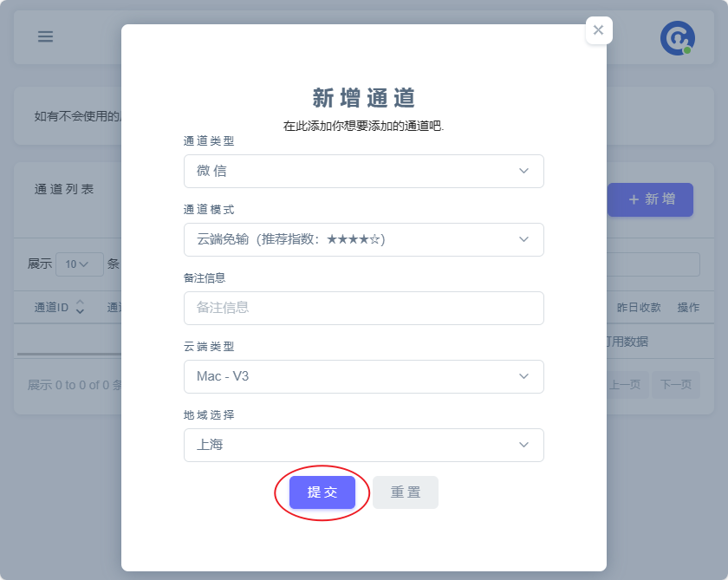728x580 pixels.
Task: Go to next page with 下一页
Action: 677,384
